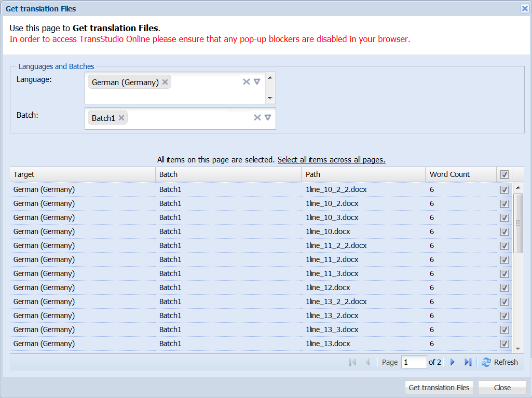Remove the Batch1 tag
The height and width of the screenshot is (398, 532).
point(121,118)
